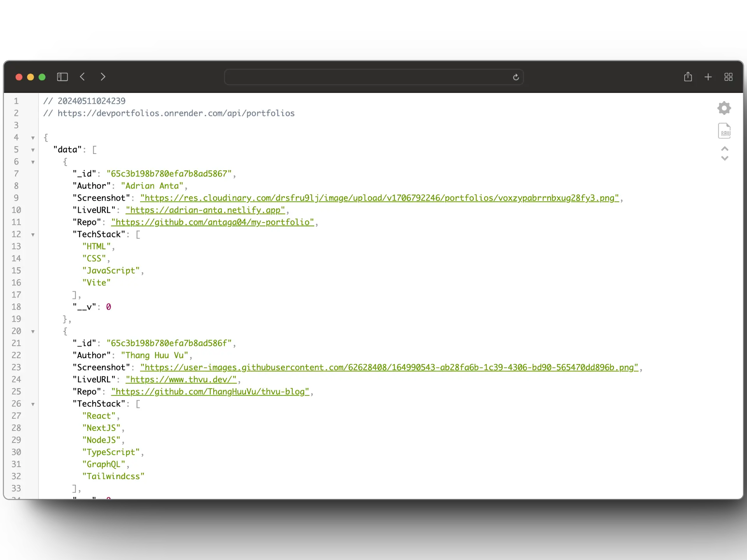Open the share sheet
This screenshot has height=560, width=747.
(688, 77)
